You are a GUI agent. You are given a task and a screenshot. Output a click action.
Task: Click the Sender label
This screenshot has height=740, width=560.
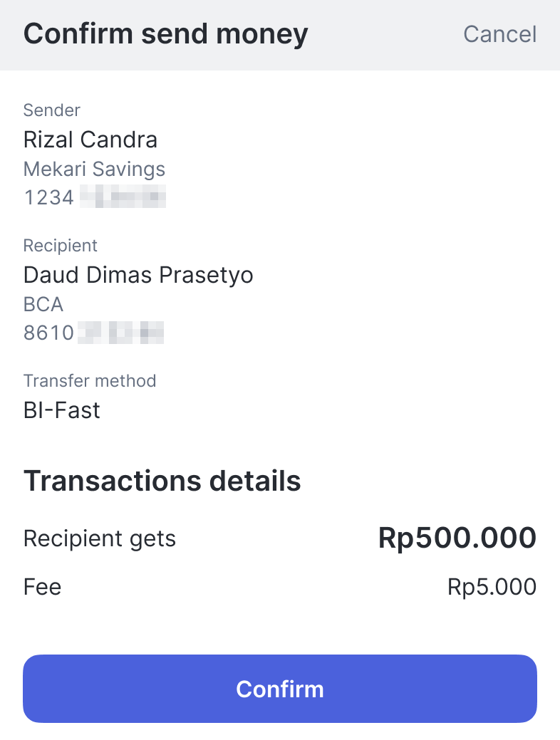pos(52,110)
